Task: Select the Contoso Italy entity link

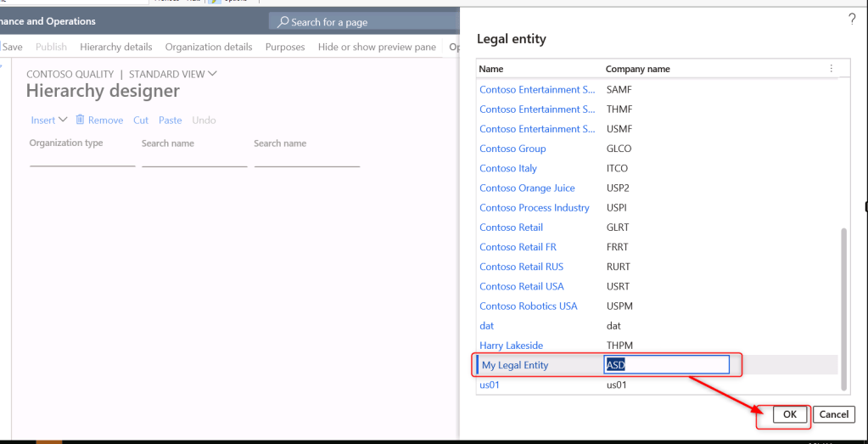Action: click(x=508, y=168)
